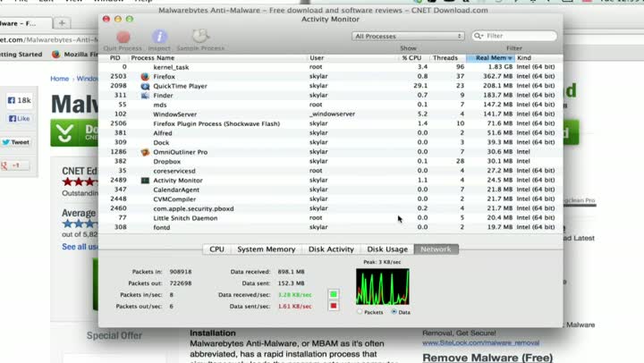
Task: Click the green download arrow icon in Firefox
Action: pos(64,133)
